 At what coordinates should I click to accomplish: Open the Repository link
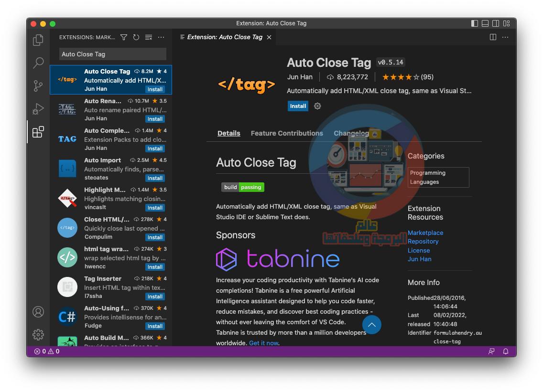(x=423, y=242)
